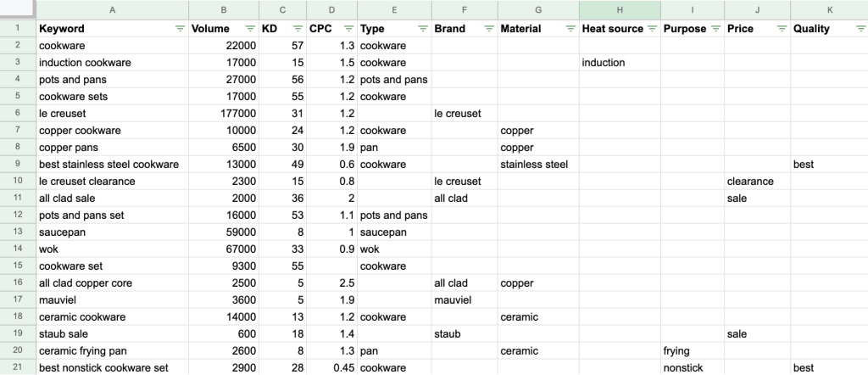Open the Material column filter icon
The image size is (868, 375).
point(570,29)
